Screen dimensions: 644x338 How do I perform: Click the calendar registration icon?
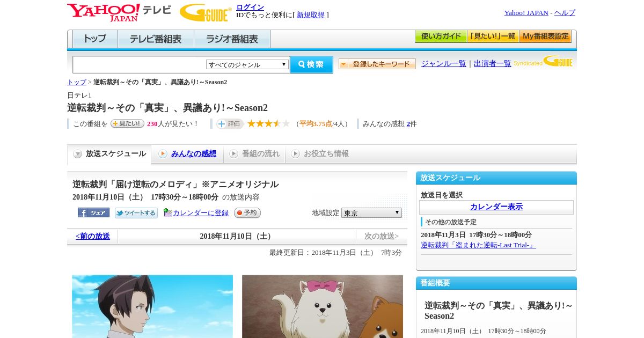click(167, 212)
